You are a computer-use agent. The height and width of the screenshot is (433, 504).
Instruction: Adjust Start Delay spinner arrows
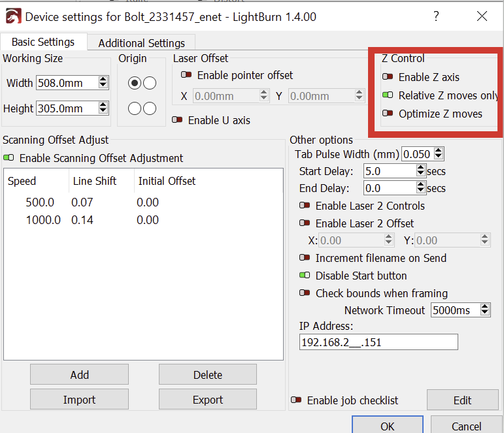420,171
